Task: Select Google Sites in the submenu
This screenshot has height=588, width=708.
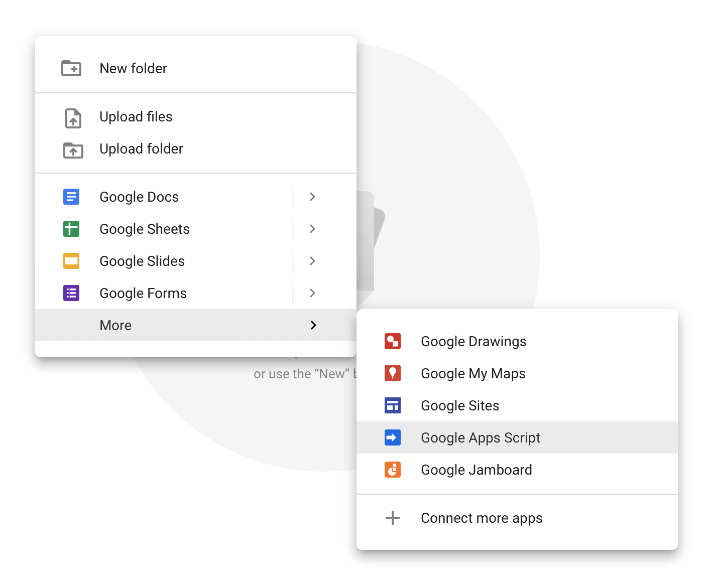Action: [517, 405]
